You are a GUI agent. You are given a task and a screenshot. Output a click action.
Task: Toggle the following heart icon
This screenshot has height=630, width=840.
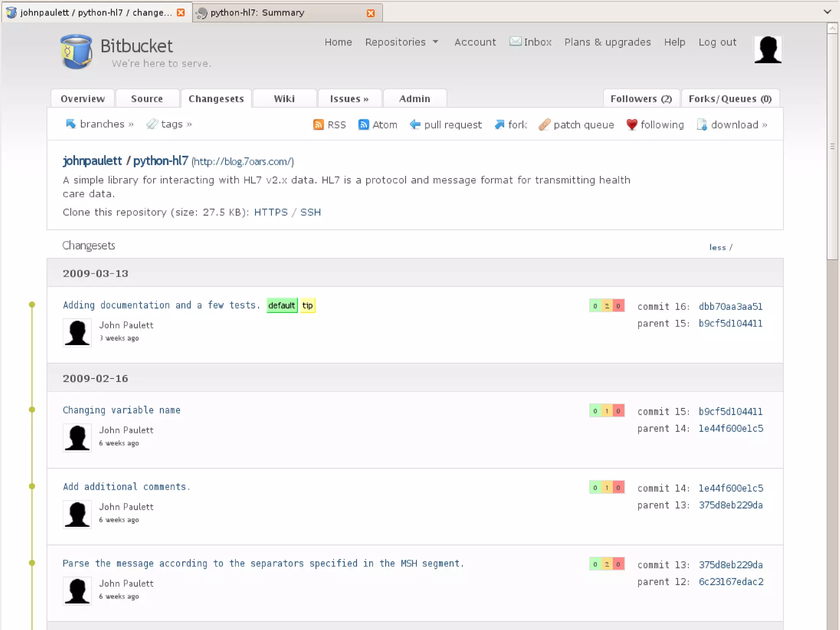point(632,125)
